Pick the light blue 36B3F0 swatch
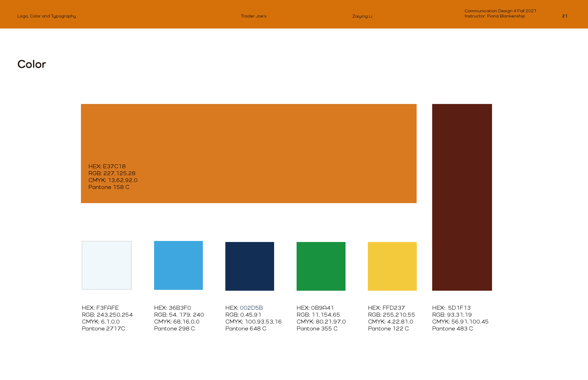Image resolution: width=588 pixels, height=380 pixels. [x=178, y=265]
